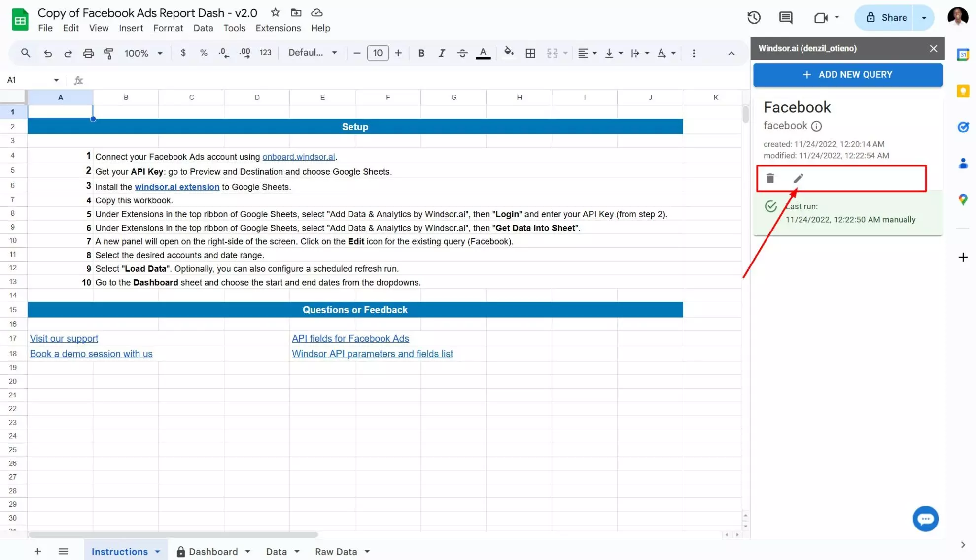Click the ADD NEW QUERY button

point(847,75)
